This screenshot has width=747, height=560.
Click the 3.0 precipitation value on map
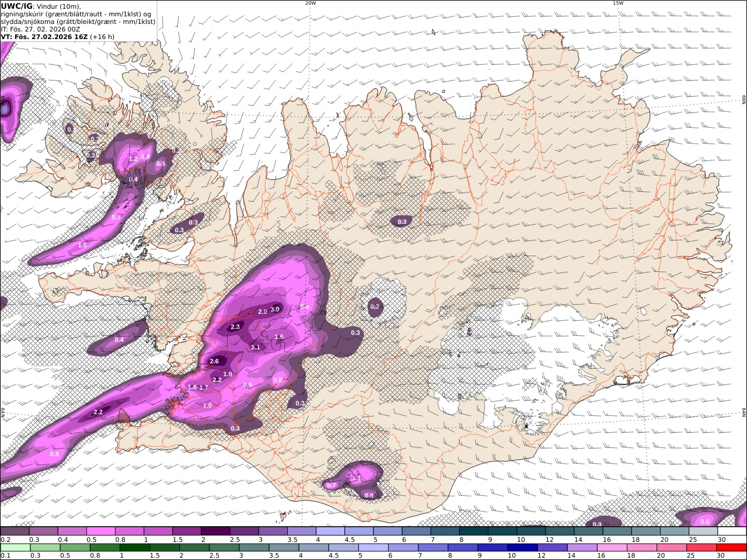click(x=275, y=309)
